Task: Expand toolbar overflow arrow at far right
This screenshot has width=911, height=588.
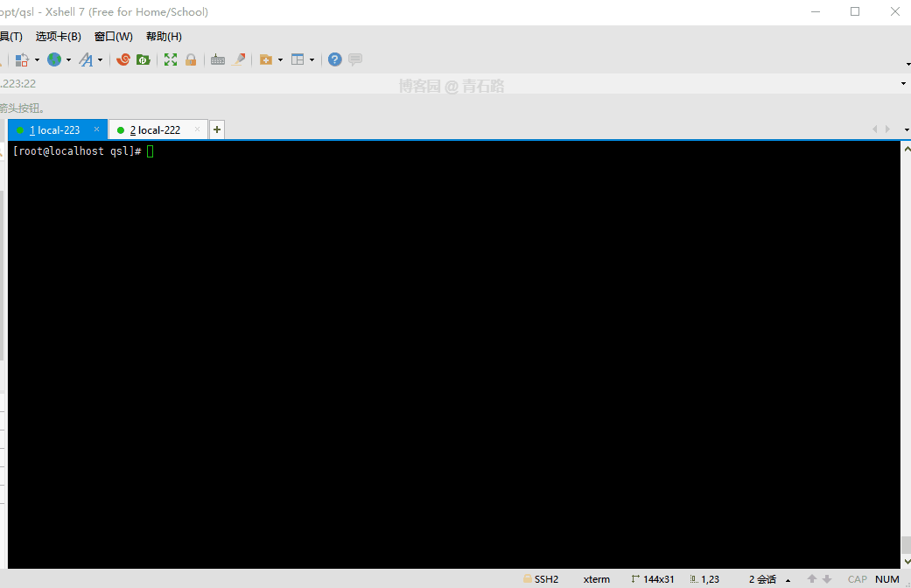Action: click(x=907, y=64)
